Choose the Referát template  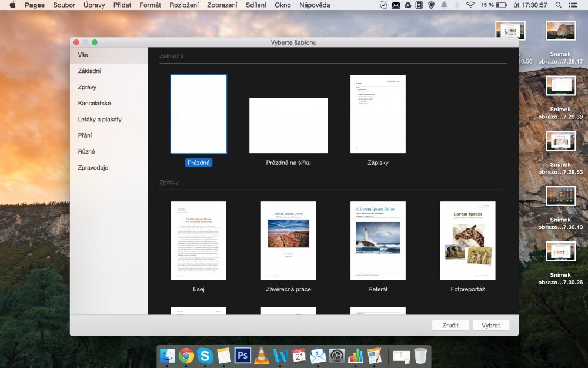point(378,240)
